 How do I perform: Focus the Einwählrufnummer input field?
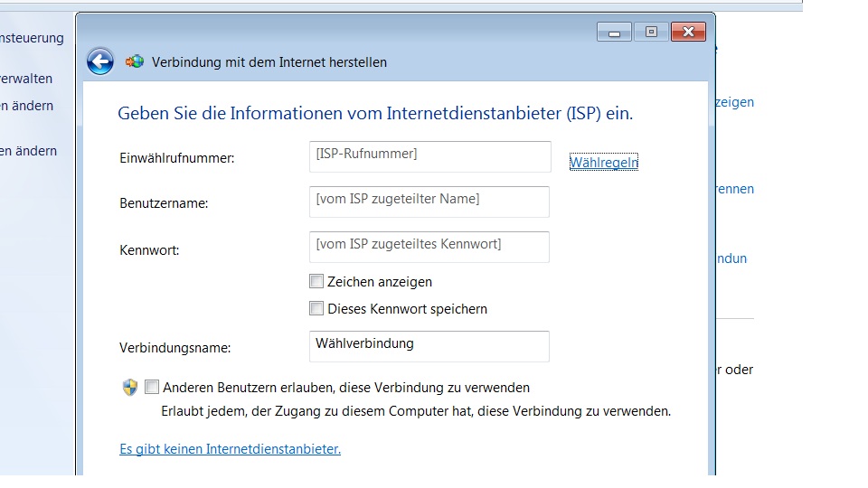(429, 156)
